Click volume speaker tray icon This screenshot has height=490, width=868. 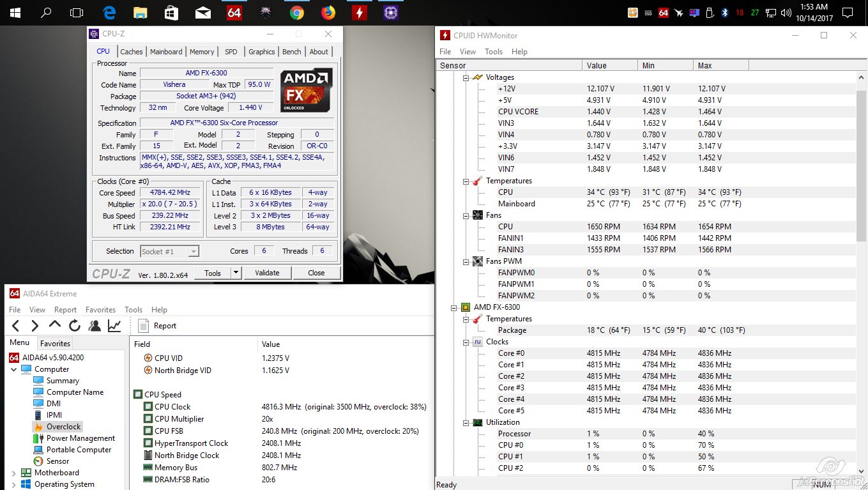coord(786,13)
